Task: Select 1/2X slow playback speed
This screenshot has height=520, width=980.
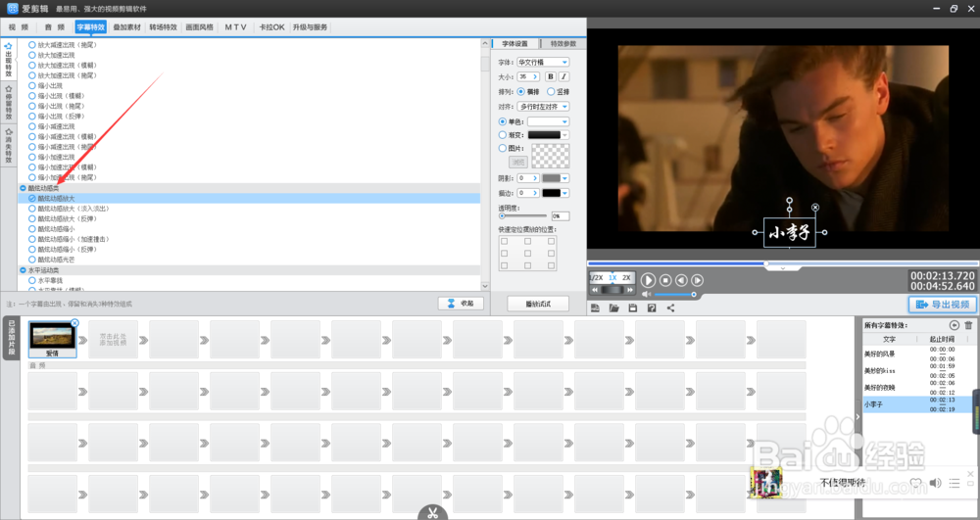Action: [x=596, y=278]
